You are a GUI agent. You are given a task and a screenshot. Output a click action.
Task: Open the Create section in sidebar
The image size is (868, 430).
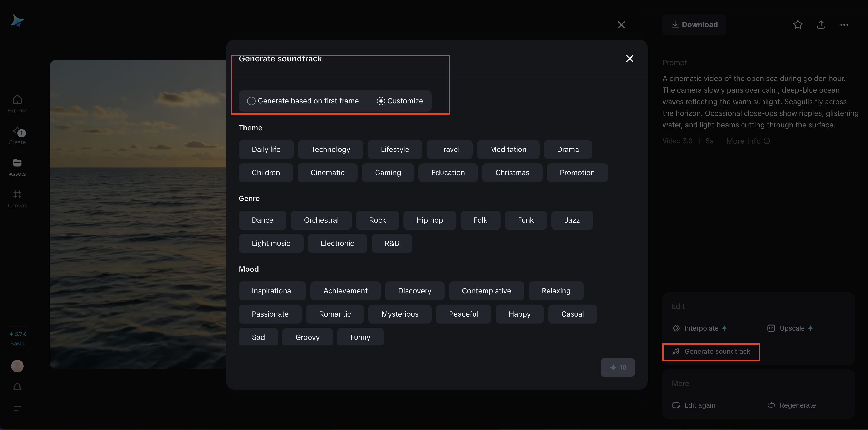click(17, 132)
